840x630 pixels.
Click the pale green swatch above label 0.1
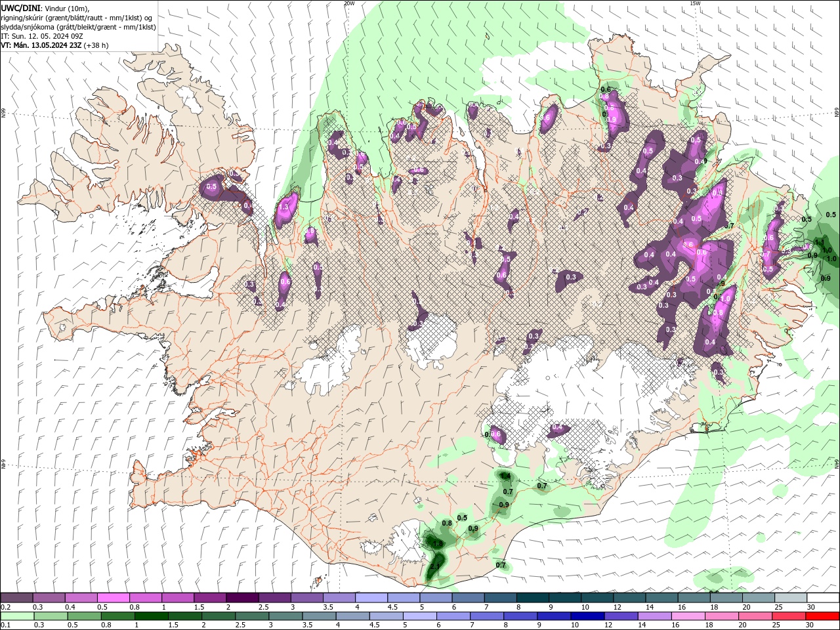tap(16, 616)
